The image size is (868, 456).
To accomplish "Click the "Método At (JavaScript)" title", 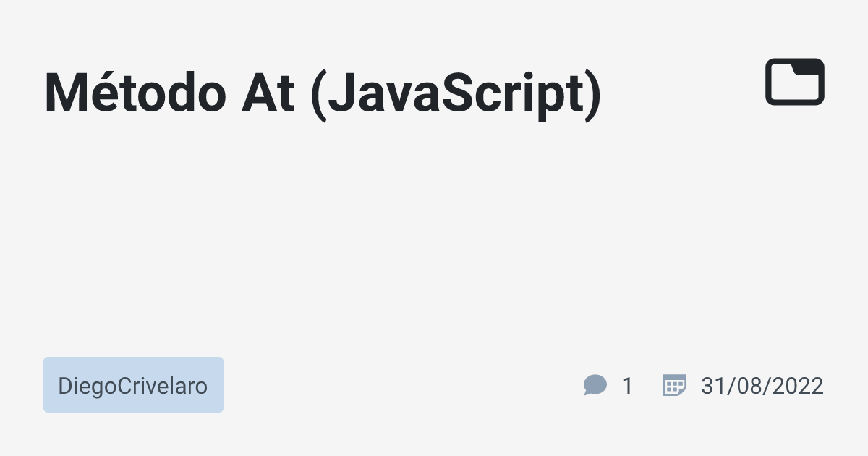I will (x=323, y=93).
